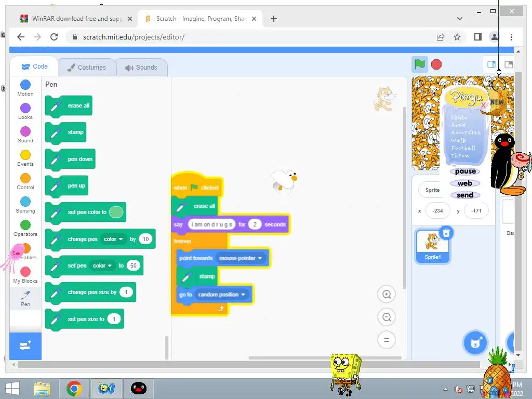Click the sprite y position field
Screen dimensions: 532x399
click(x=476, y=211)
